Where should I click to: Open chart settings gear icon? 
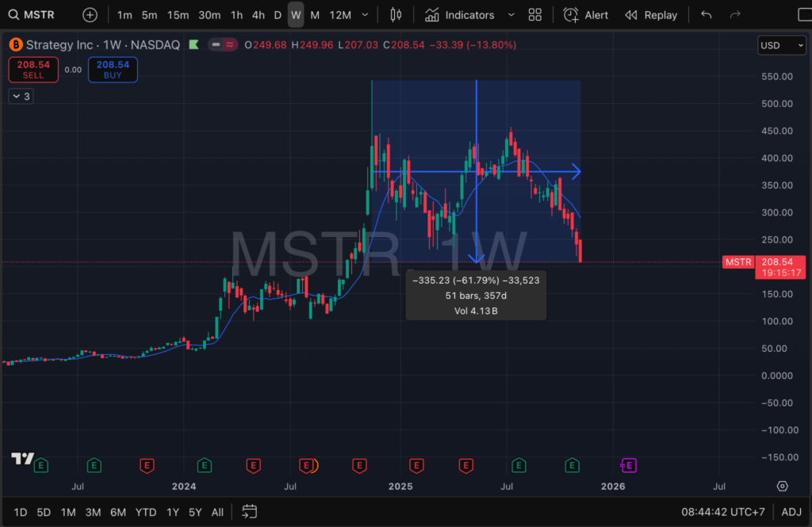(x=783, y=486)
